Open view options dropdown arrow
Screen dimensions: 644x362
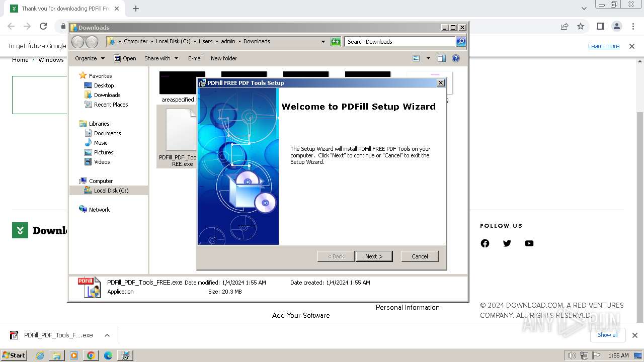(428, 58)
